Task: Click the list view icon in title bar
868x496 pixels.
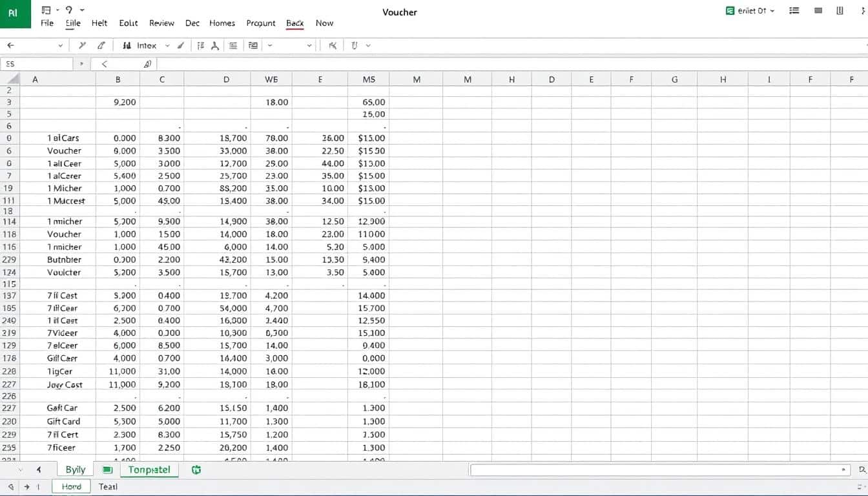Action: click(794, 11)
